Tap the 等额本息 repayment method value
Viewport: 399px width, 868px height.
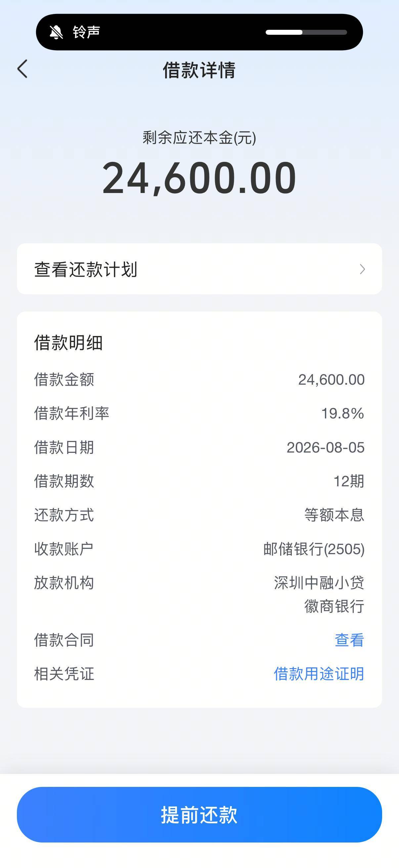[x=334, y=515]
